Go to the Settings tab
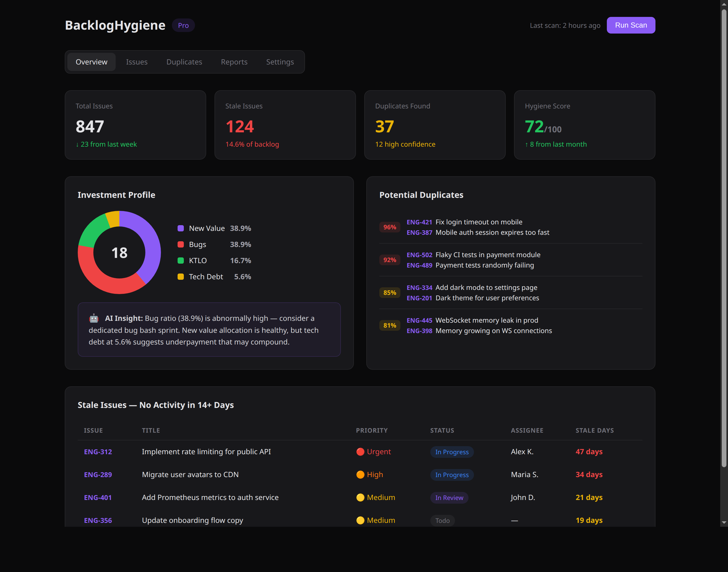728x572 pixels. pyautogui.click(x=280, y=62)
